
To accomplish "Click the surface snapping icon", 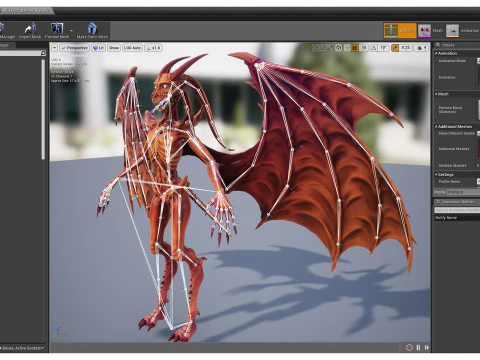I will tap(347, 48).
